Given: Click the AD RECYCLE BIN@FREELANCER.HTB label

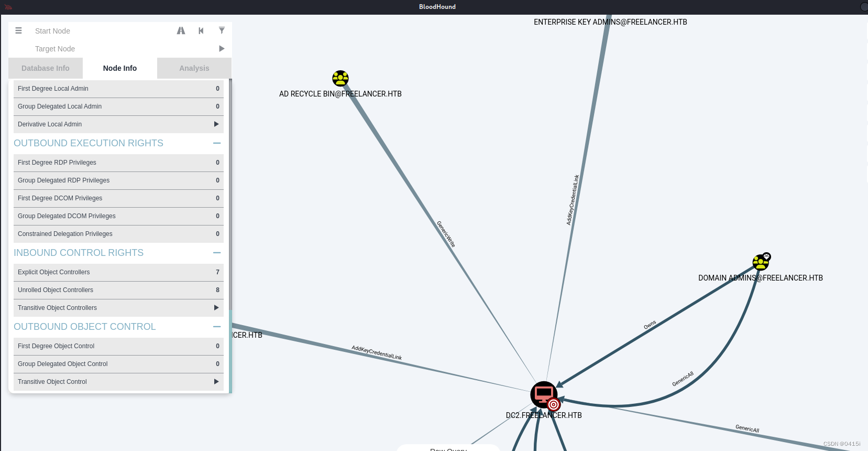Looking at the screenshot, I should 340,94.
